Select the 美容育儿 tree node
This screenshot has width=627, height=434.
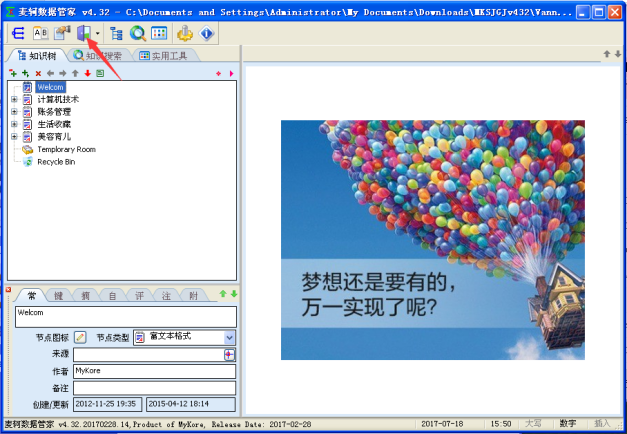click(x=54, y=137)
